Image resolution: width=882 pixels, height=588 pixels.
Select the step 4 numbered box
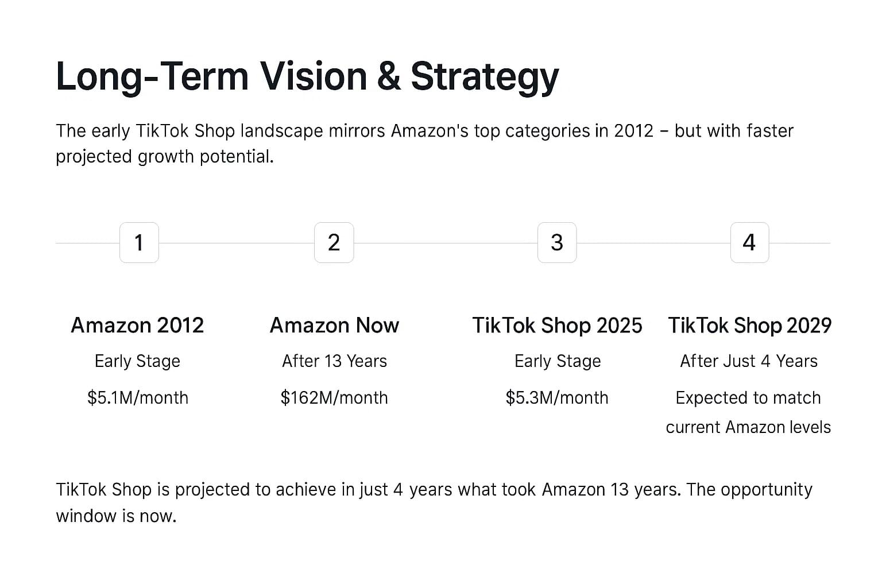pyautogui.click(x=749, y=243)
